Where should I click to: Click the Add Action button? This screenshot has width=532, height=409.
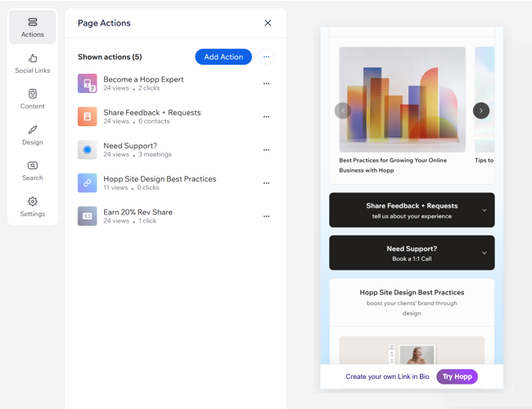pyautogui.click(x=223, y=56)
